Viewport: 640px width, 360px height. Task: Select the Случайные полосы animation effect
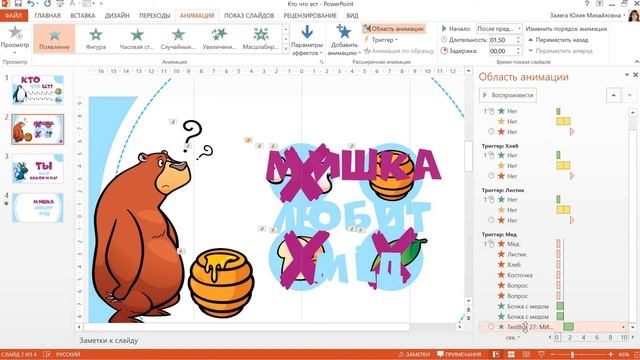(178, 39)
